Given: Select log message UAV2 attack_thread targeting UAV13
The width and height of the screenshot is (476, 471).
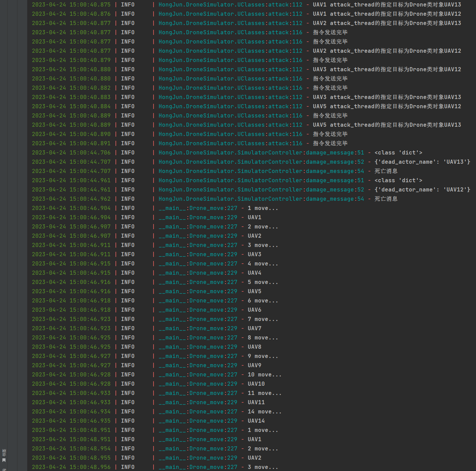Looking at the screenshot, I should coord(387,23).
